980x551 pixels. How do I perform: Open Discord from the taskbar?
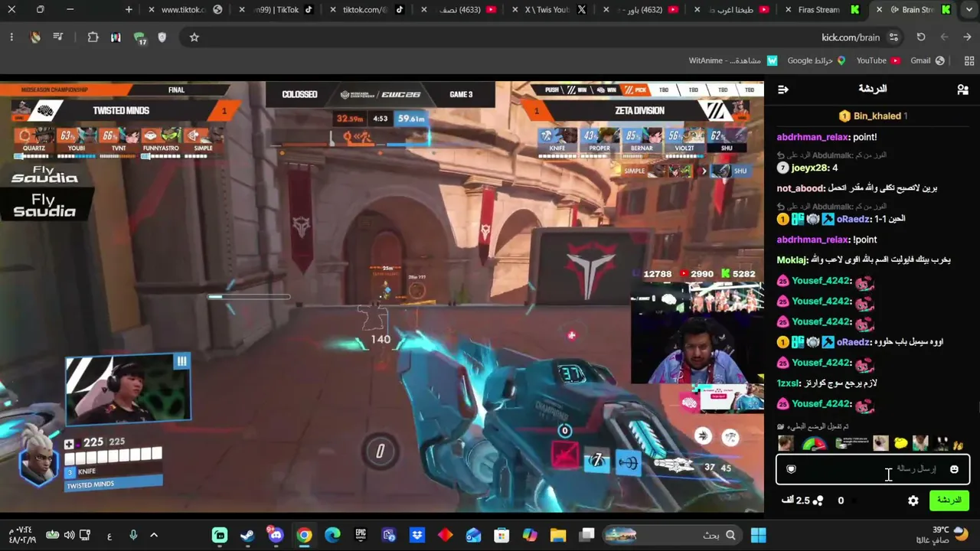point(276,535)
